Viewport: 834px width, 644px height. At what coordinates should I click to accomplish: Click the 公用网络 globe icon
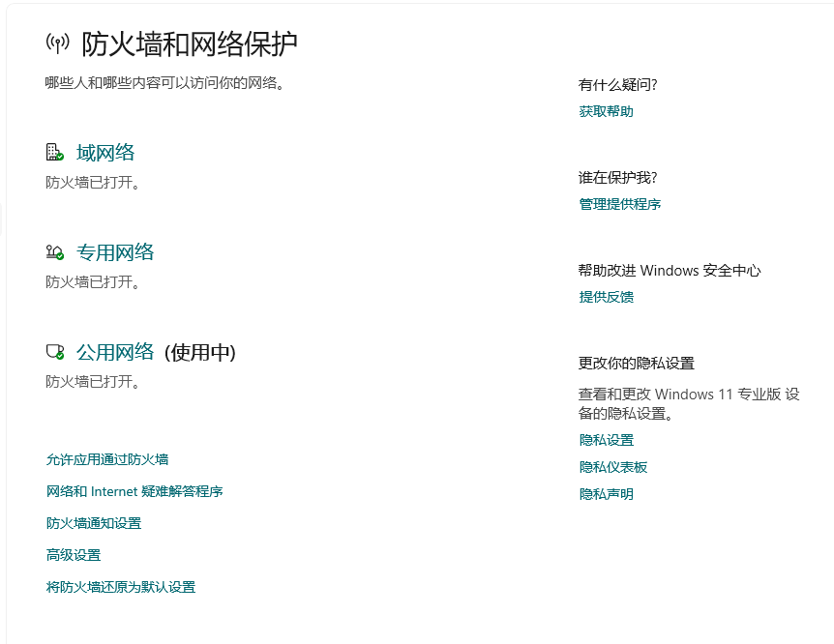(53, 352)
